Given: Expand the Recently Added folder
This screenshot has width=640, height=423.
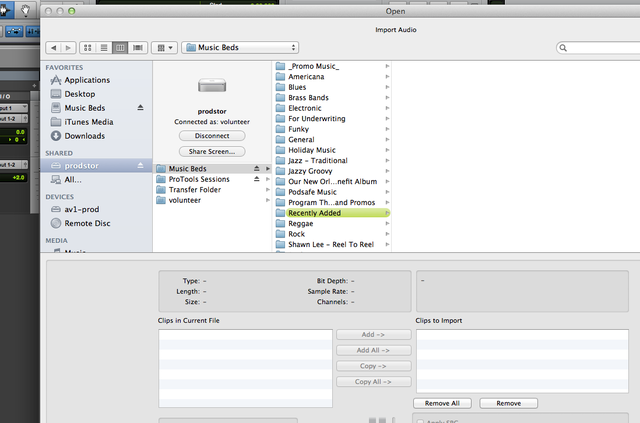Looking at the screenshot, I should [x=386, y=213].
